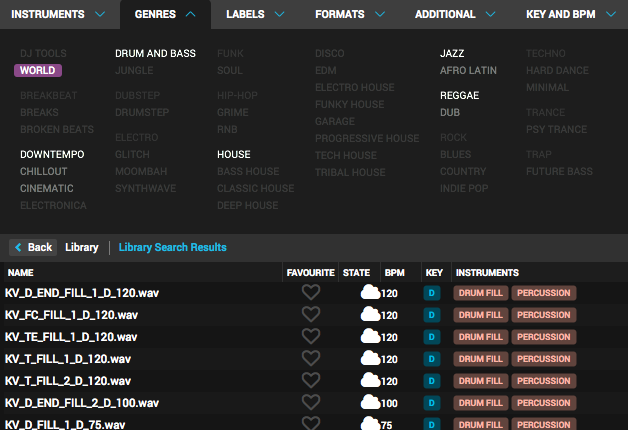Click the D key badge for KV_T_FILL_2_D_120.wav
Viewport: 628px width, 430px height.
click(432, 381)
